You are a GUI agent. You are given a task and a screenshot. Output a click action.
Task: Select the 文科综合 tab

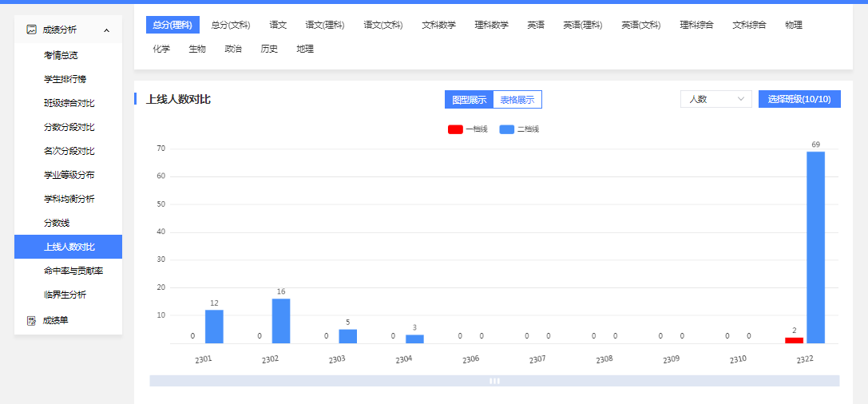tap(749, 25)
